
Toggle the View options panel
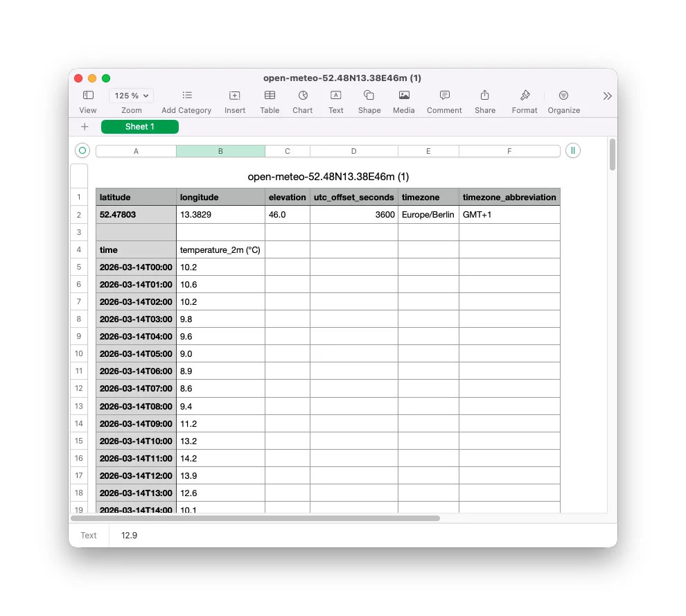pos(87,98)
